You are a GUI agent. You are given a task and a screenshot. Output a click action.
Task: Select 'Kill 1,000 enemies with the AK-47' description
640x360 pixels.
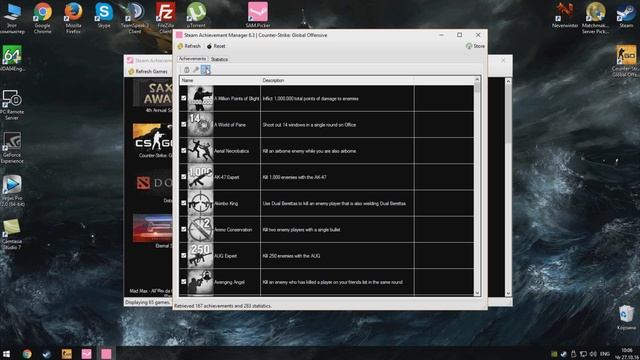294,177
